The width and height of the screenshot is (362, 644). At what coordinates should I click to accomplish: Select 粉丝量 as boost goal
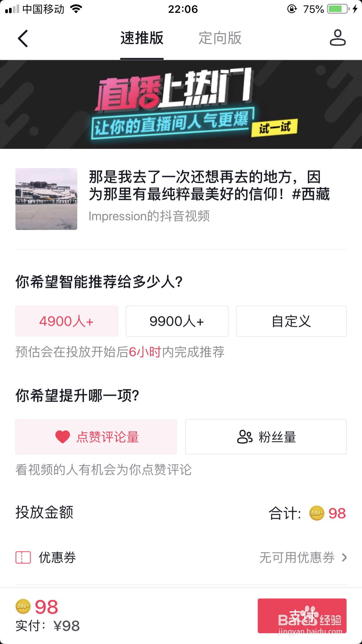point(266,437)
